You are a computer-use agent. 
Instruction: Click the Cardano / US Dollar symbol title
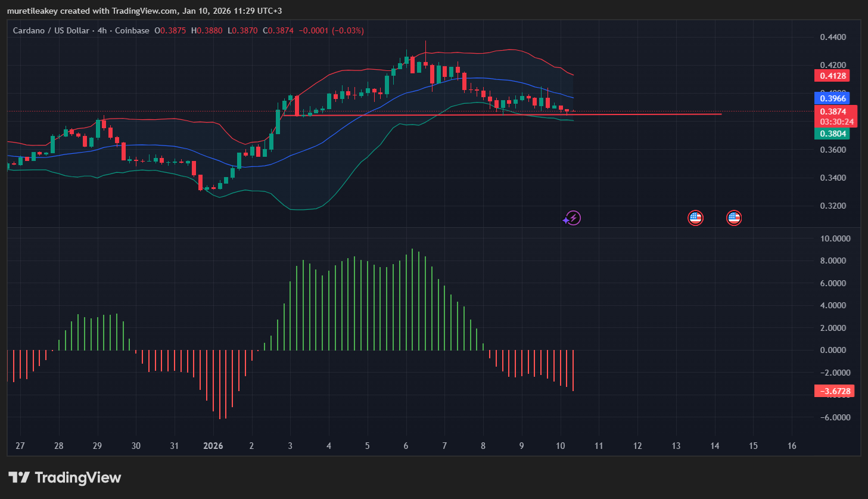click(x=51, y=30)
